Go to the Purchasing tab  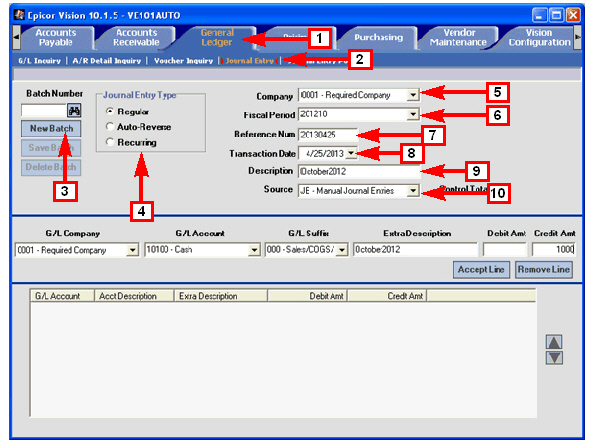[378, 37]
